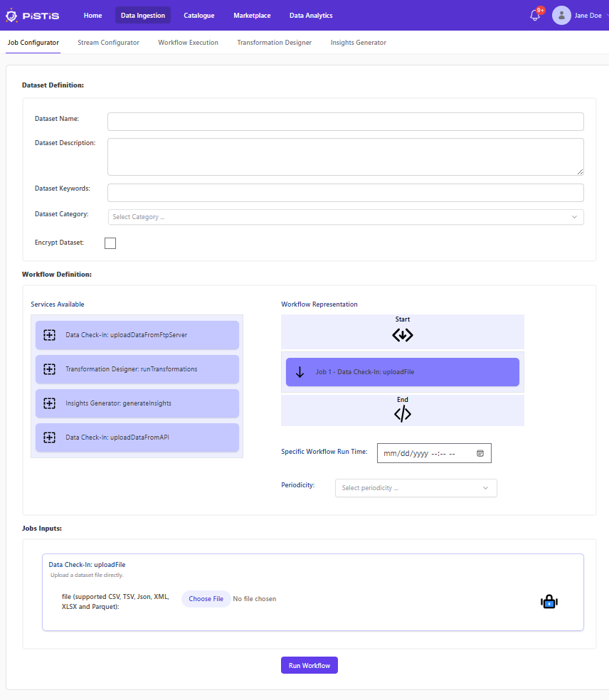Click the 'Services Available' label

click(58, 304)
